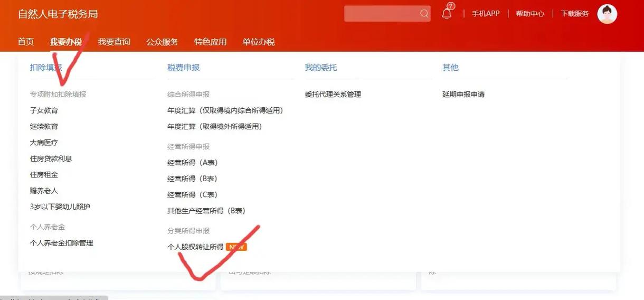This screenshot has width=644, height=300.
Task: Open 年度汇算(仅取得境内综合所得适用)
Action: pyautogui.click(x=225, y=110)
